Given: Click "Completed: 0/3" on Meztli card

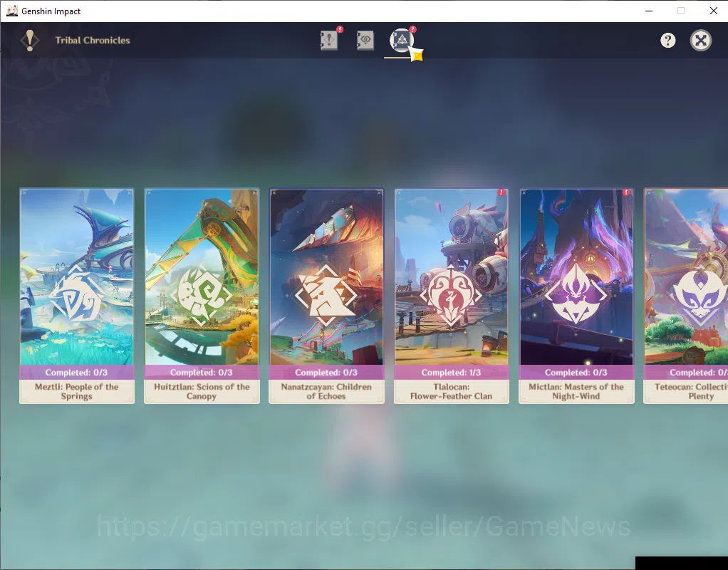Looking at the screenshot, I should click(x=77, y=373).
